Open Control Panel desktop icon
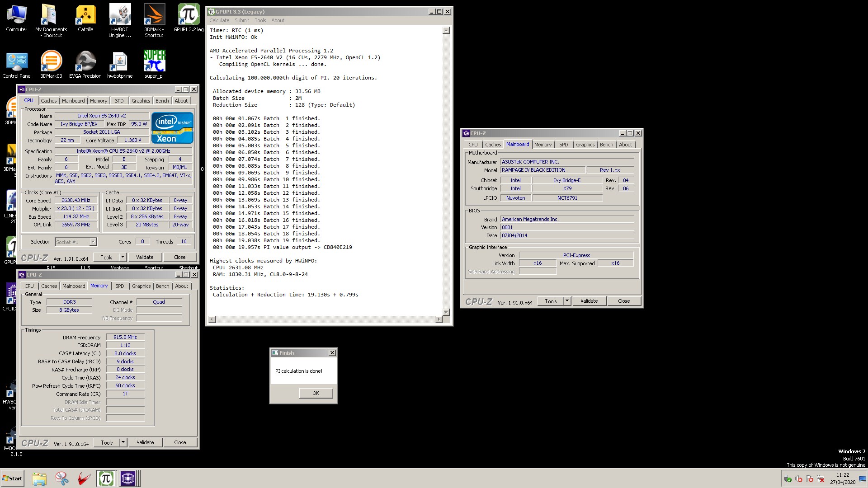 tap(17, 65)
